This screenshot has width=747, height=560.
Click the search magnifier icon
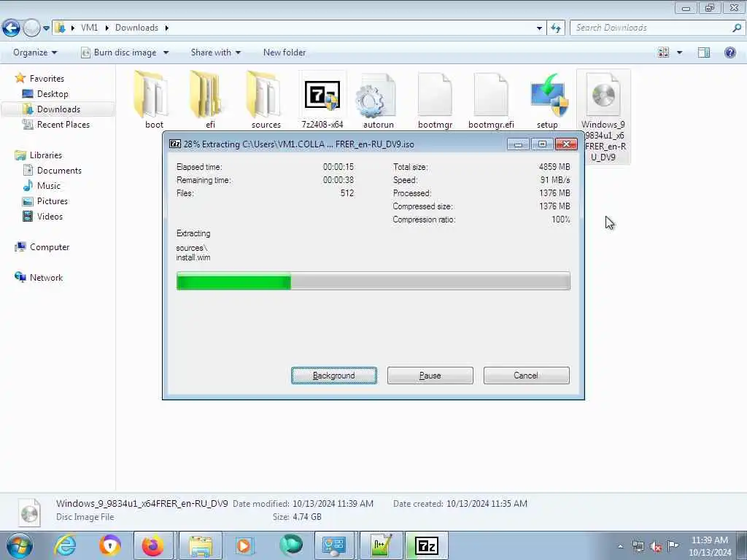point(737,28)
